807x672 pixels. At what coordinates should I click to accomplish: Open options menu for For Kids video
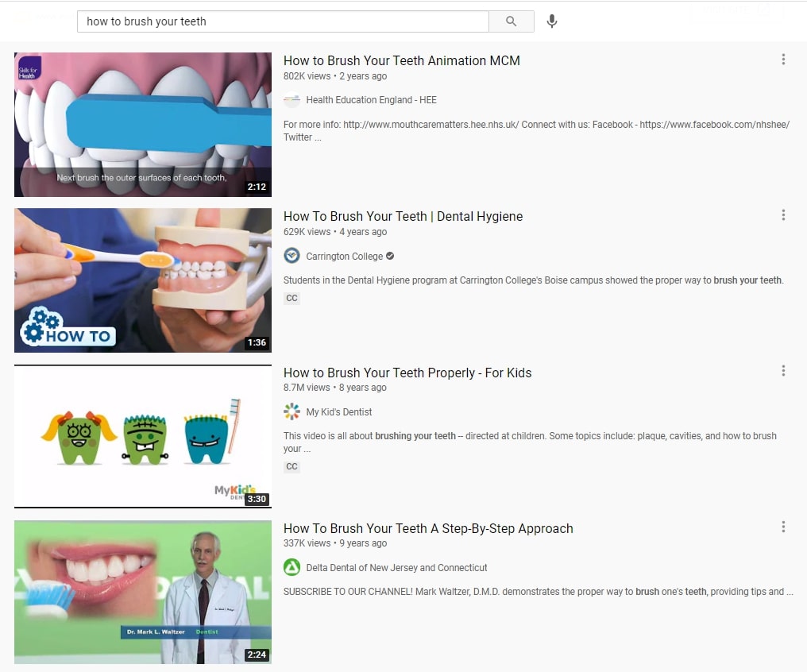click(x=783, y=371)
